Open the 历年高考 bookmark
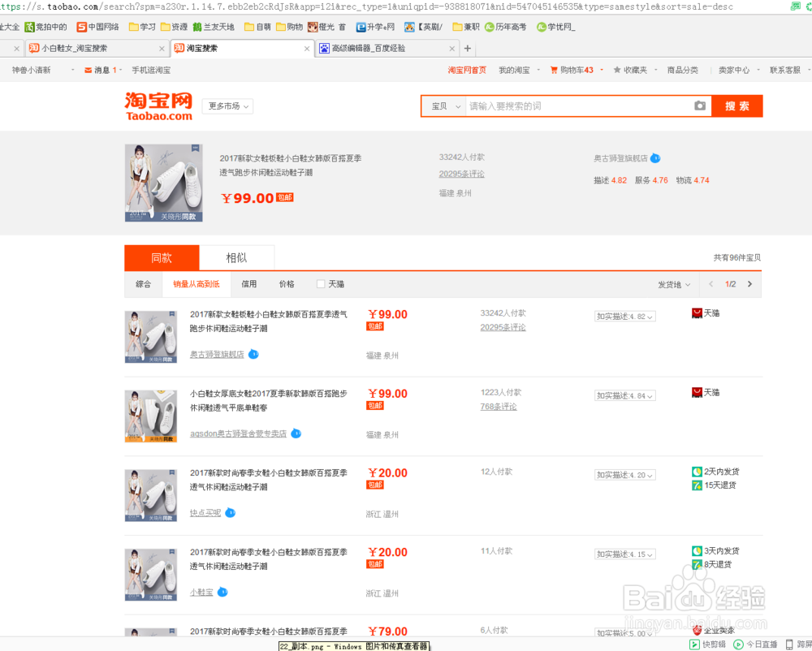 pos(505,27)
